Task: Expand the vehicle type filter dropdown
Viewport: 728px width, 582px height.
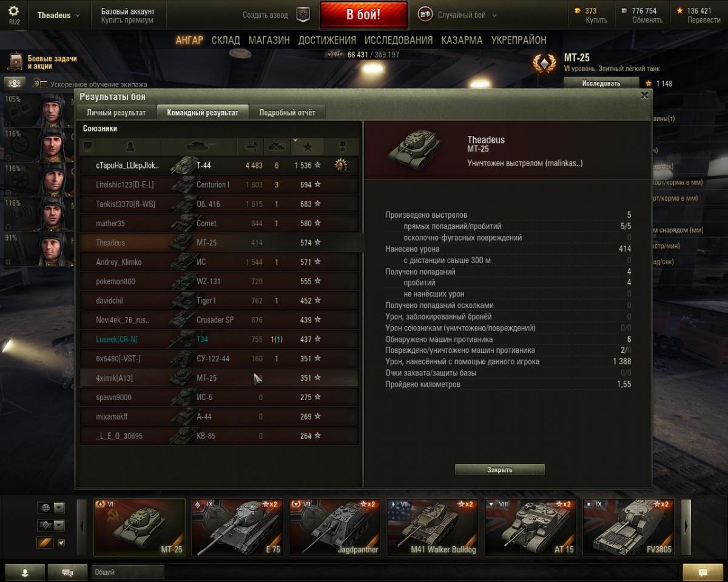Action: click(51, 525)
